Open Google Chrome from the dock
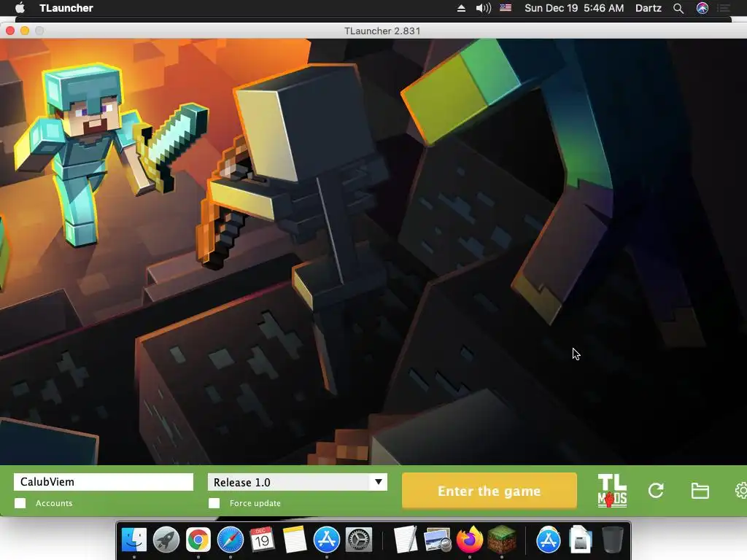 point(198,540)
